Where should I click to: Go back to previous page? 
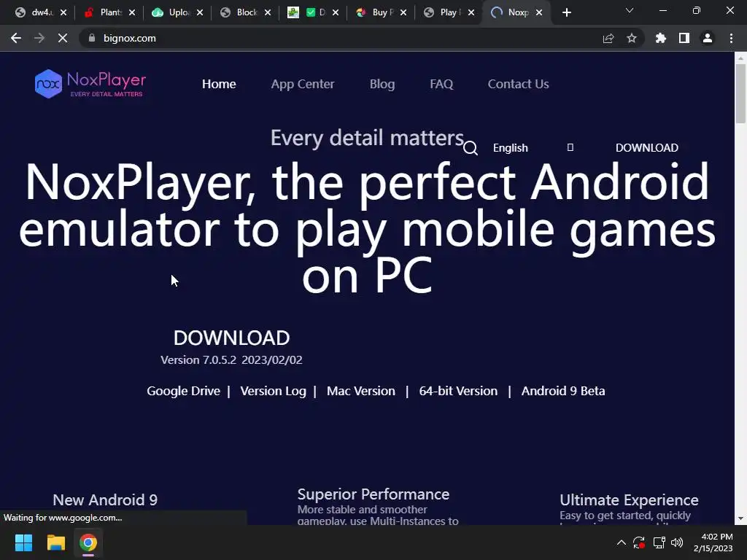click(16, 38)
